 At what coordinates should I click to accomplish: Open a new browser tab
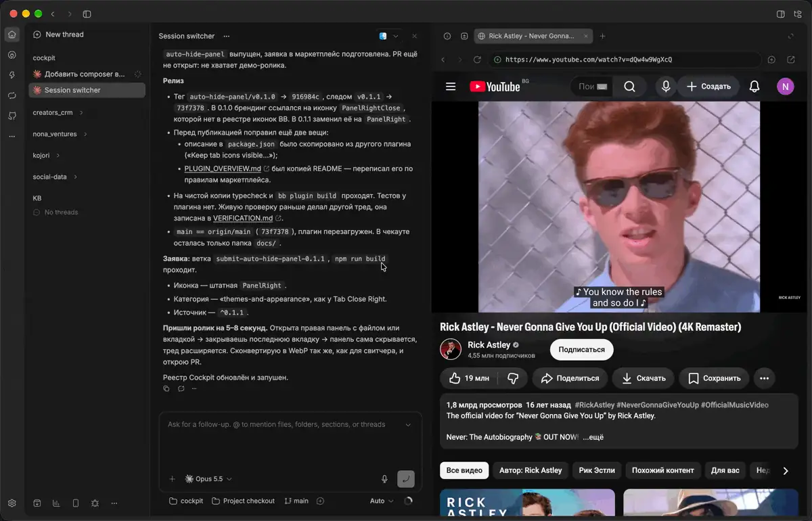pos(603,36)
